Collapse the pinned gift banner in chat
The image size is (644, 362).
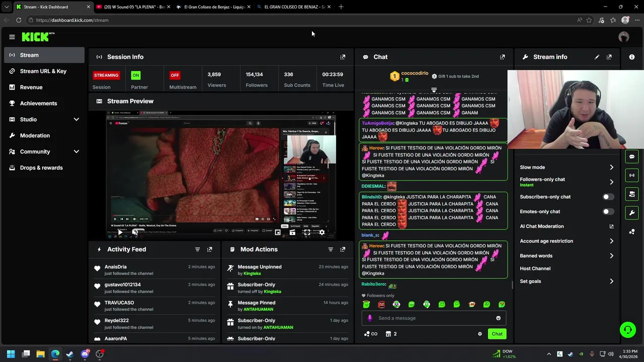tap(434, 90)
